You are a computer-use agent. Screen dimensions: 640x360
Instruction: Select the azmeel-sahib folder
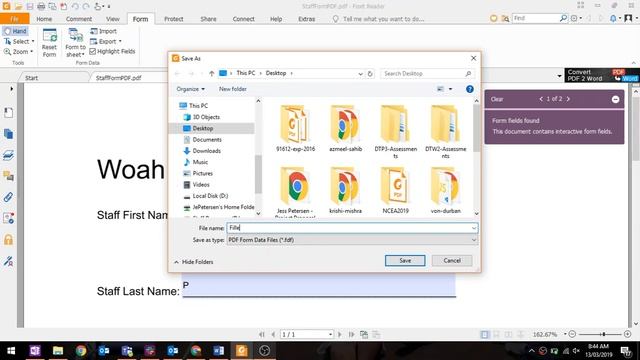pos(345,128)
